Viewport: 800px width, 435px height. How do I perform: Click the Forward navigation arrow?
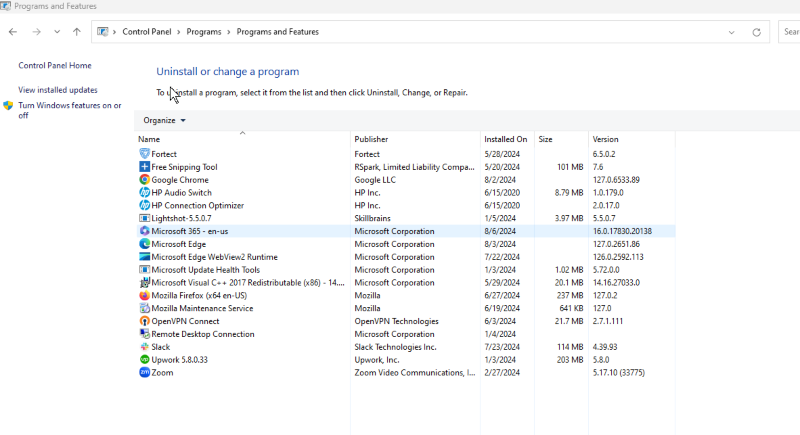(36, 32)
